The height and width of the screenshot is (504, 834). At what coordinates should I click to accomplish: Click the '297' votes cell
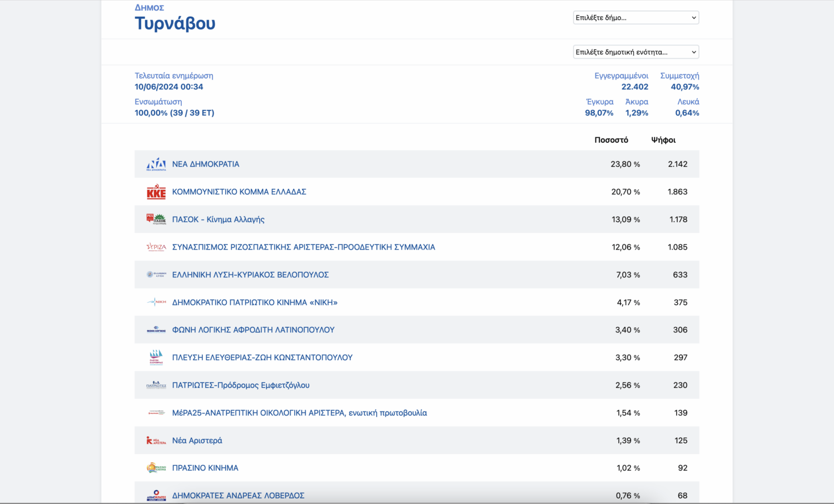pos(681,357)
